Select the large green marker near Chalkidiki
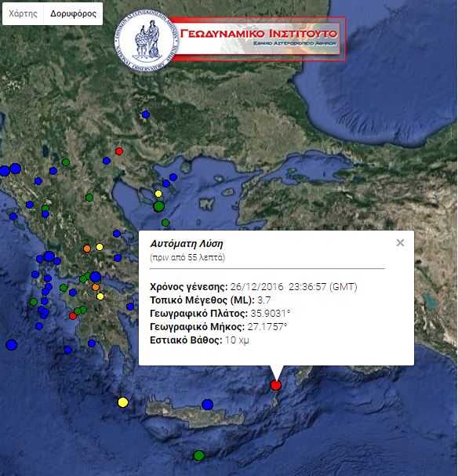The width and height of the screenshot is (458, 476). (158, 206)
